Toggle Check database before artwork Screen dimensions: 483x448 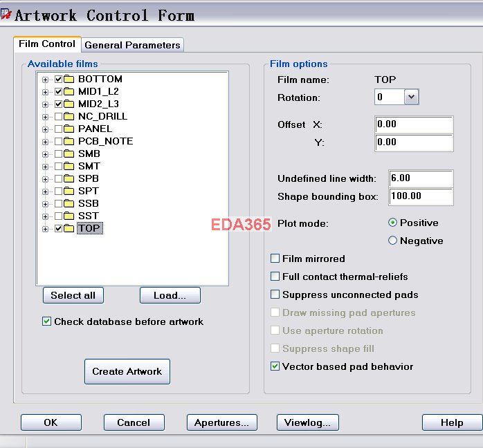47,321
